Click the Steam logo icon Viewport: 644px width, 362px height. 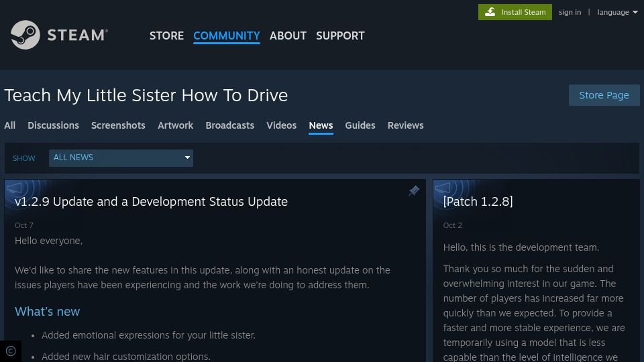pos(25,35)
